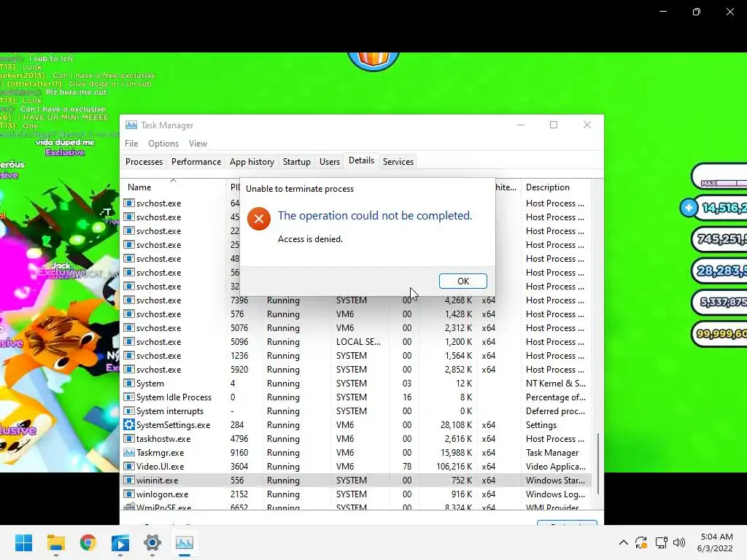747x560 pixels.
Task: Click the sync update tray icon
Action: [641, 542]
